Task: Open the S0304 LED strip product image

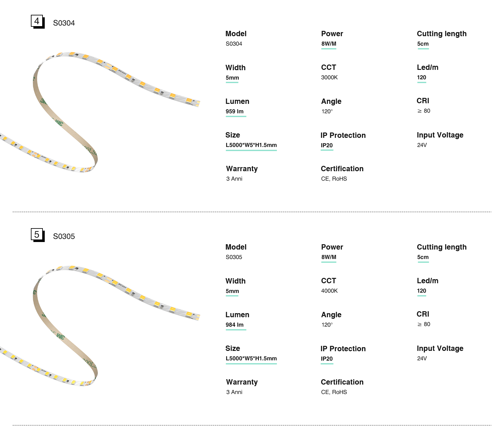Action: tap(101, 110)
